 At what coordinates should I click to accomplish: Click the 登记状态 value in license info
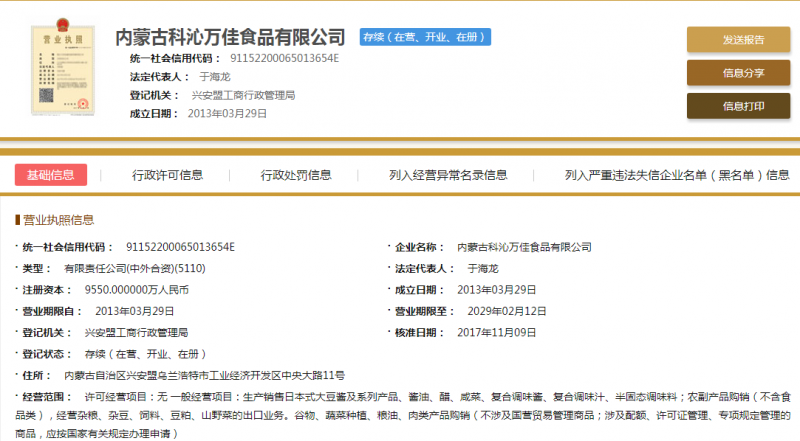click(x=145, y=354)
